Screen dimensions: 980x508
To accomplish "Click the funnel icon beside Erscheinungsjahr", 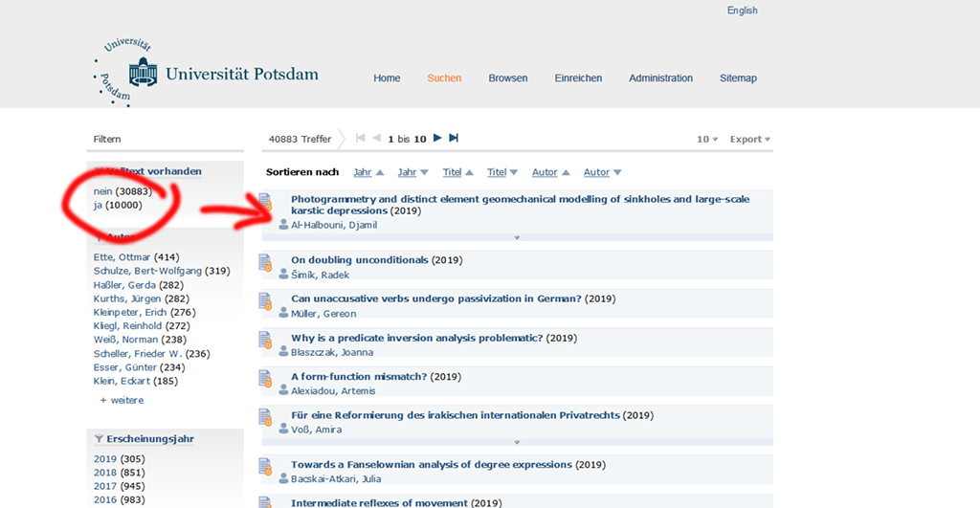I will 99,439.
